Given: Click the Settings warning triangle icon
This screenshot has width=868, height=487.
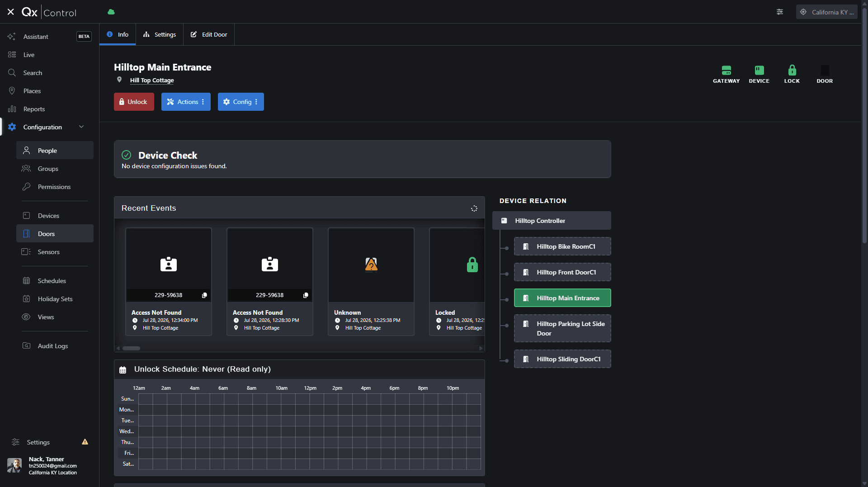Looking at the screenshot, I should point(85,442).
